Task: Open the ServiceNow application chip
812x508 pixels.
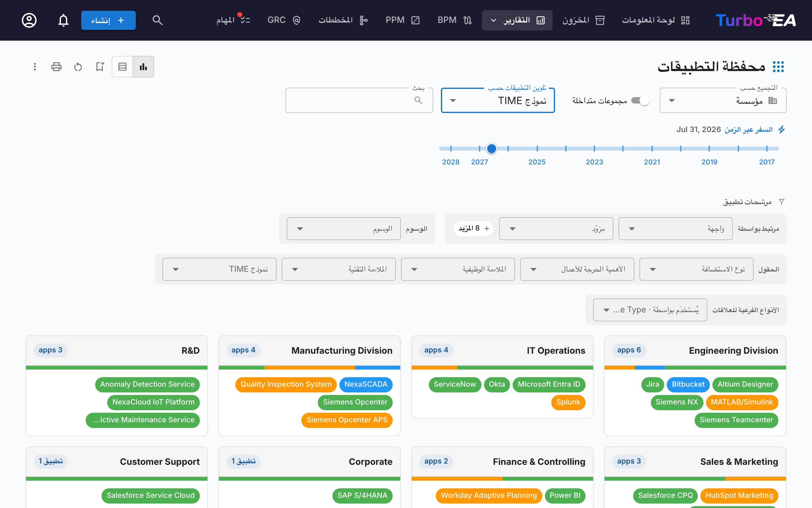Action: (455, 384)
